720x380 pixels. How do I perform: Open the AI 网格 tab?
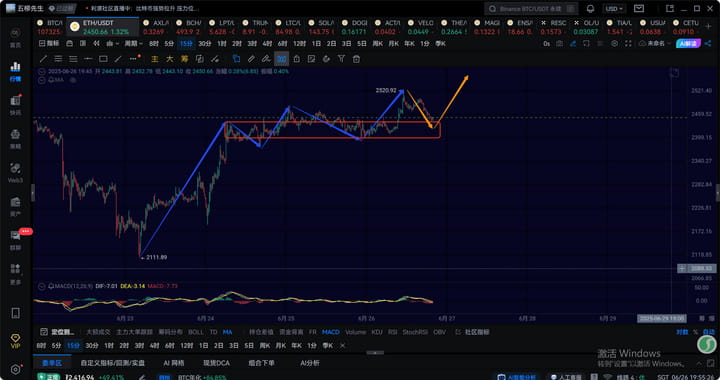click(x=174, y=363)
